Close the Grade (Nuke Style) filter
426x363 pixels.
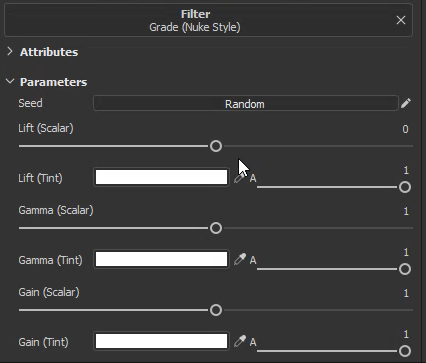point(401,20)
